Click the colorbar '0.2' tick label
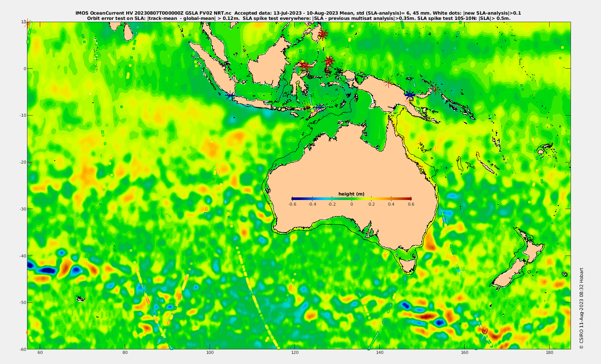 pos(371,205)
